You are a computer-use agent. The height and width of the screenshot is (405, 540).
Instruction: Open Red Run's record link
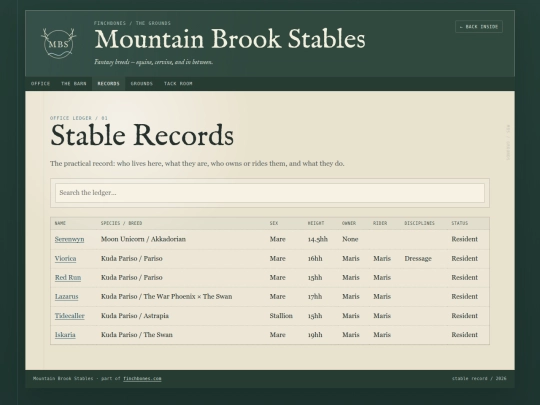coord(68,277)
